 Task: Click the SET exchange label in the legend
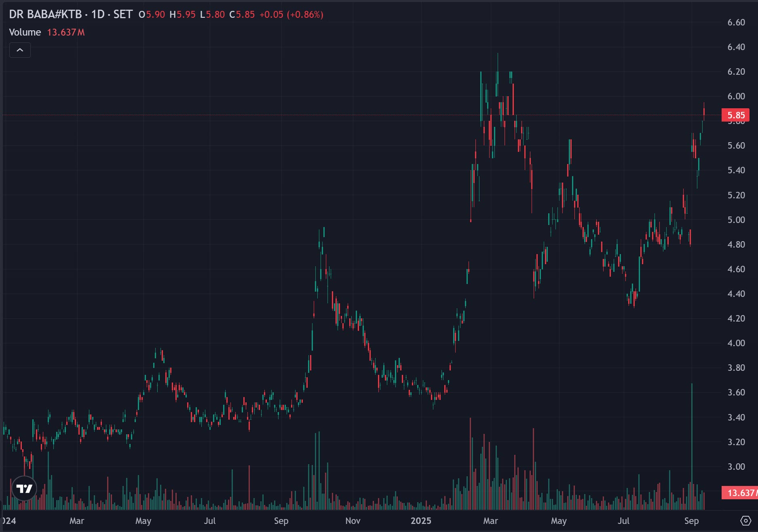[123, 15]
